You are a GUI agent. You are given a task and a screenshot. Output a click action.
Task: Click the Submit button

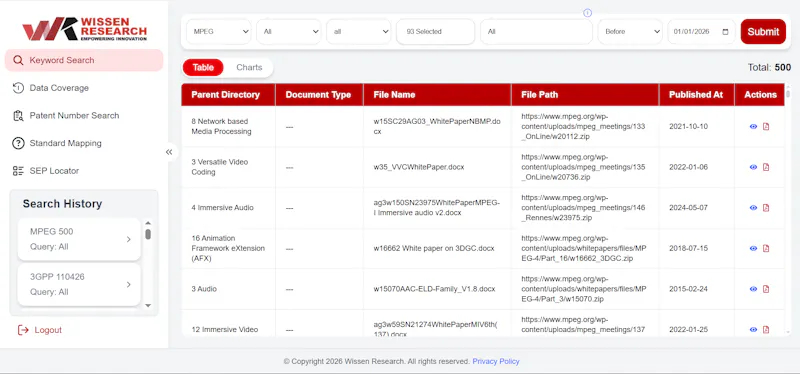[763, 32]
